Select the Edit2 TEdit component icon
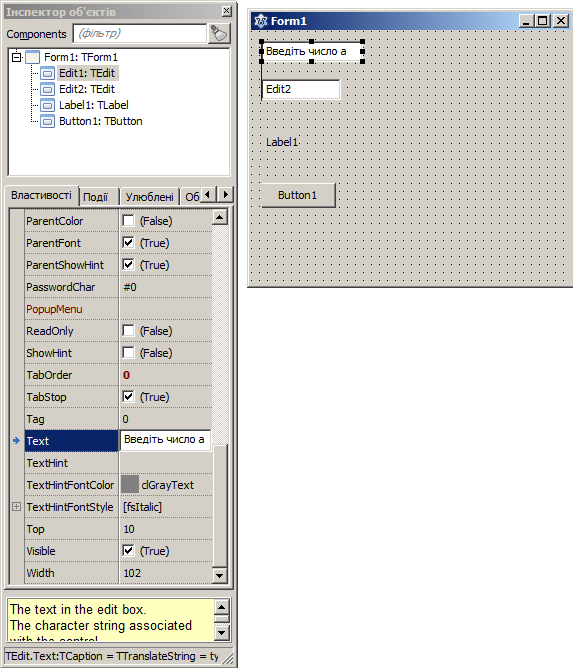This screenshot has height=669, width=574. pos(47,89)
